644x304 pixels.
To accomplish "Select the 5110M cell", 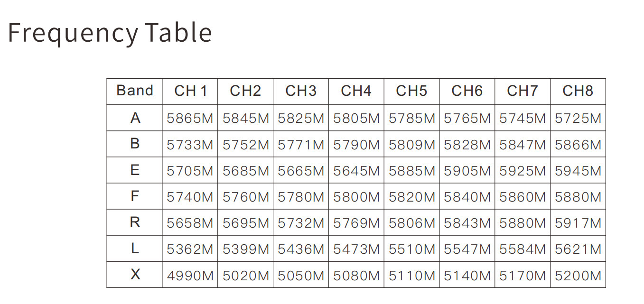I will point(411,275).
